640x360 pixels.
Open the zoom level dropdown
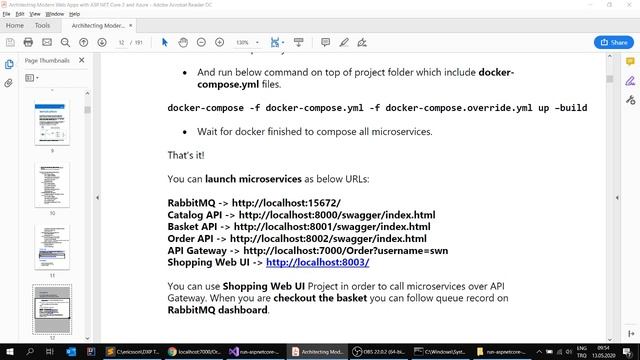click(257, 42)
